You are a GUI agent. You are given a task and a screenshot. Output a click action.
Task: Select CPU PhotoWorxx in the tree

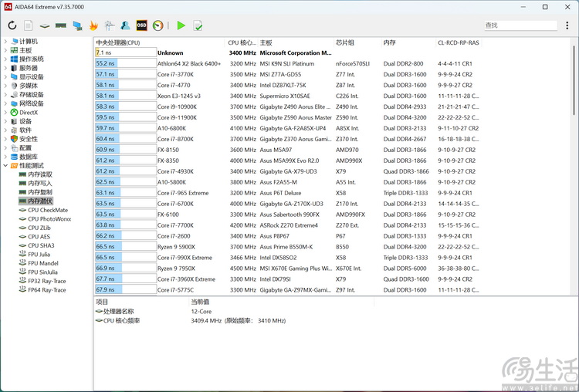[x=49, y=219]
